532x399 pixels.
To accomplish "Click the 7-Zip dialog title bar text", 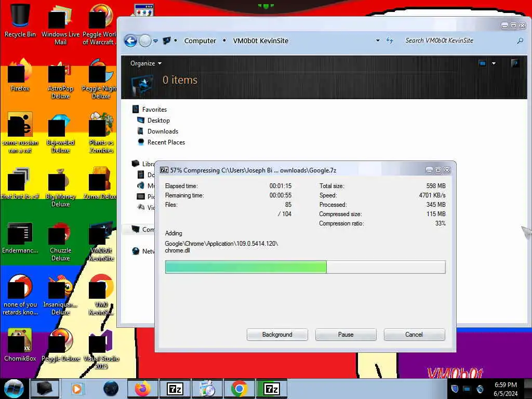I will [253, 170].
